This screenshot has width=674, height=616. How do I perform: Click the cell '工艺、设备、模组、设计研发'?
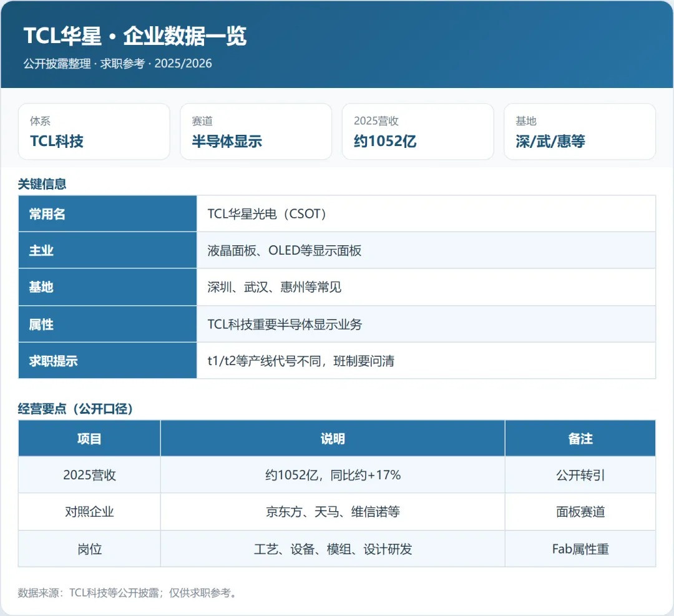click(x=333, y=549)
